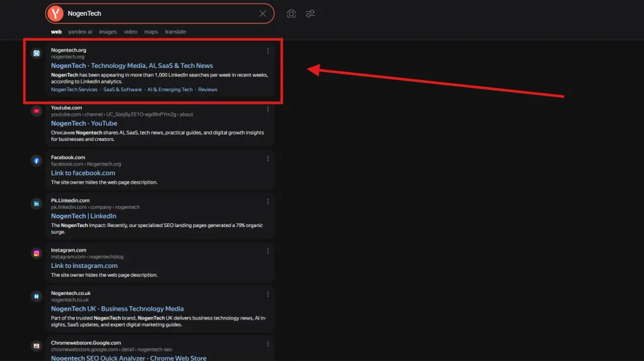Switch to the maps tab
The width and height of the screenshot is (644, 361).
151,31
